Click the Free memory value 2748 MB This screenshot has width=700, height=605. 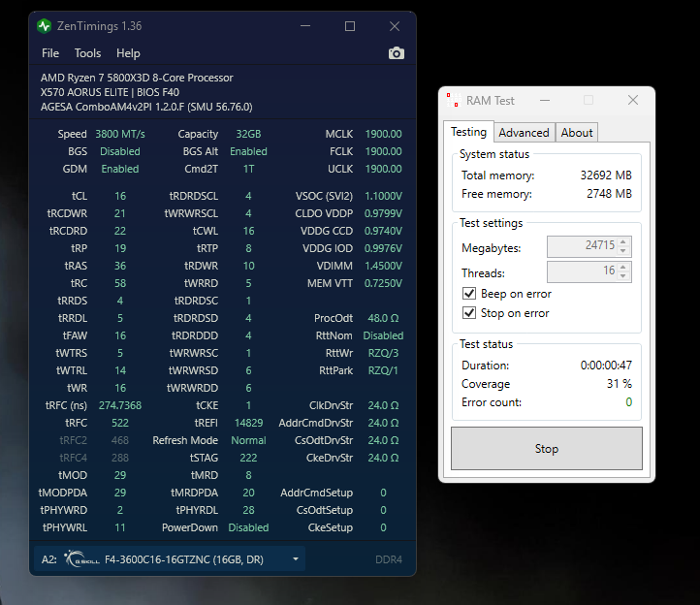tap(609, 193)
